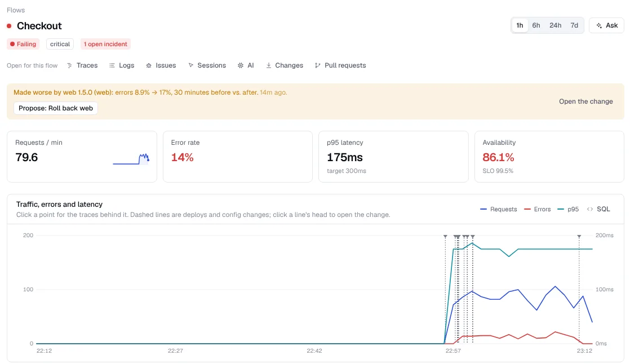Click the deploy marker head nearest 23:12
The image size is (630, 364).
pyautogui.click(x=579, y=237)
